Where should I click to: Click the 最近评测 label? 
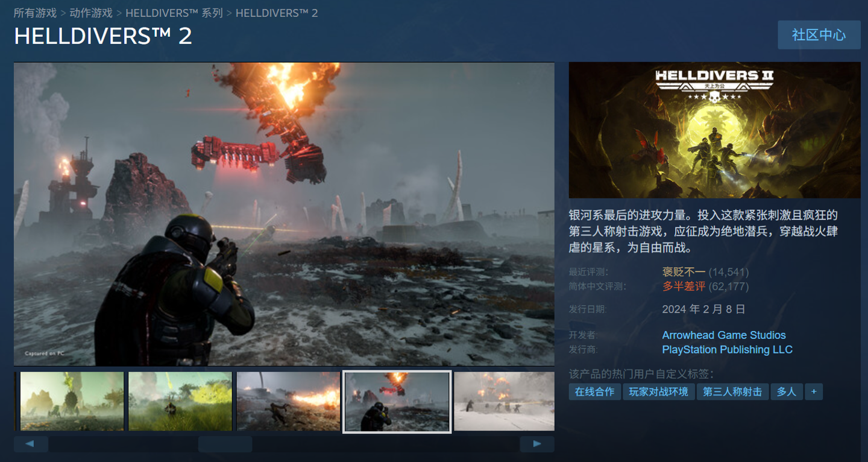click(588, 273)
